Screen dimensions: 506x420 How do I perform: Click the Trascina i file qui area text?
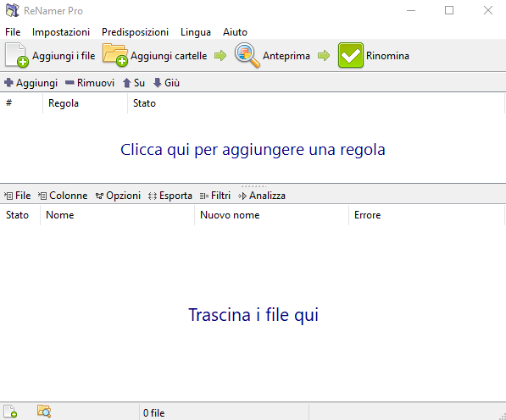tap(253, 315)
